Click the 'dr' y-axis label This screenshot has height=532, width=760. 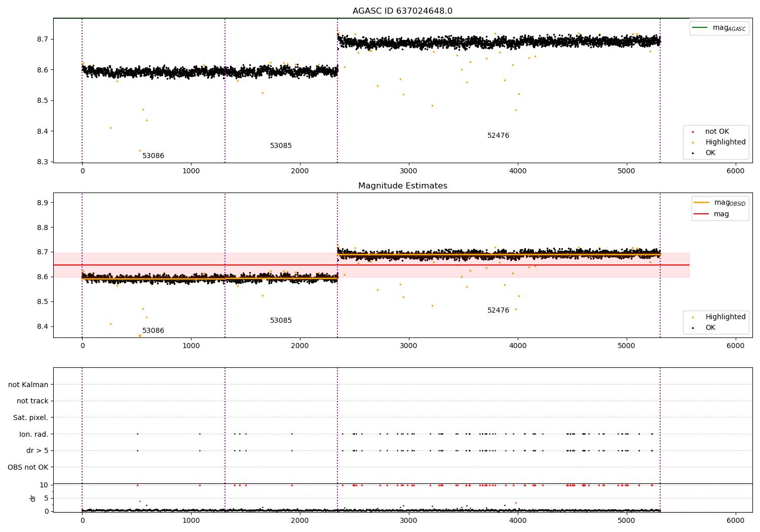[x=33, y=498]
